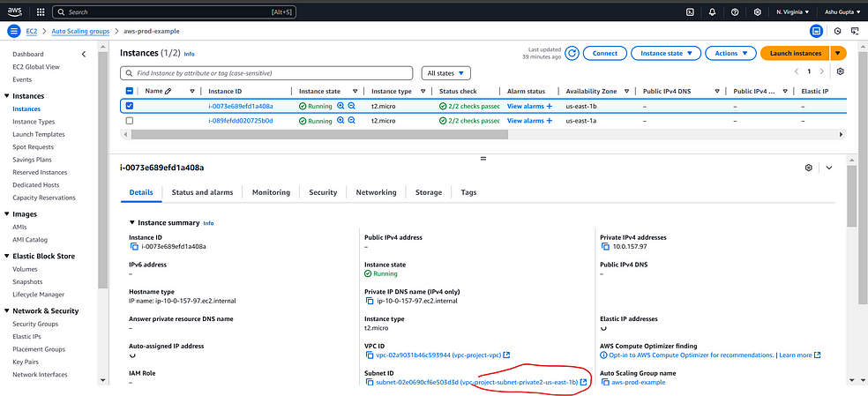This screenshot has height=396, width=868.
Task: Open the VPC ID external link icon
Action: pyautogui.click(x=506, y=355)
